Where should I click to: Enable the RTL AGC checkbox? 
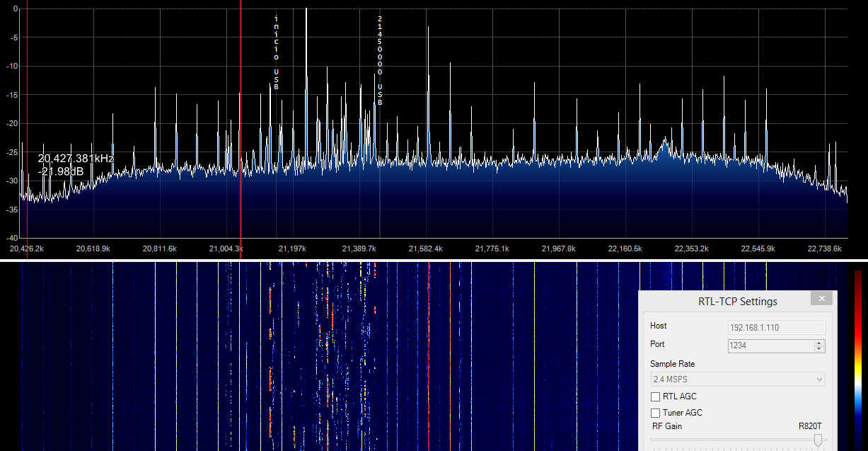point(656,396)
